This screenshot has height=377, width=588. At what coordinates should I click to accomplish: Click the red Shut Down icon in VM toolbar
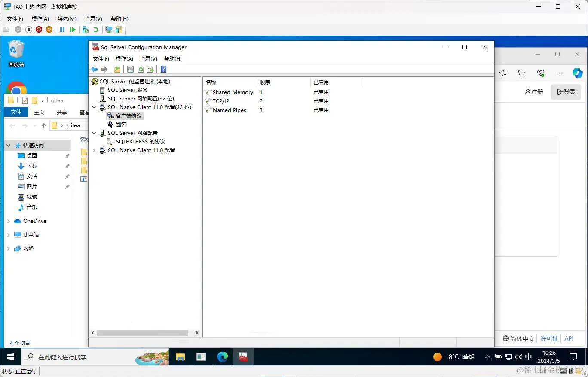[x=39, y=30]
